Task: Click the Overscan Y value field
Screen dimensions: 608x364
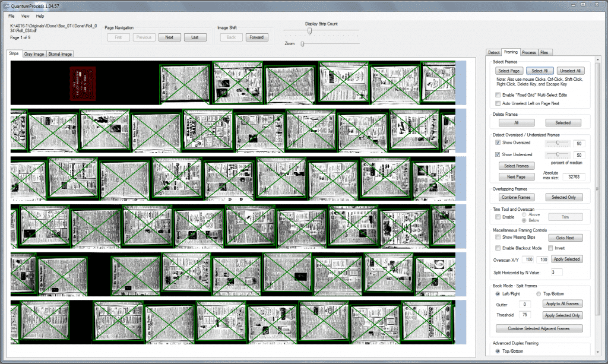Action: (x=543, y=259)
